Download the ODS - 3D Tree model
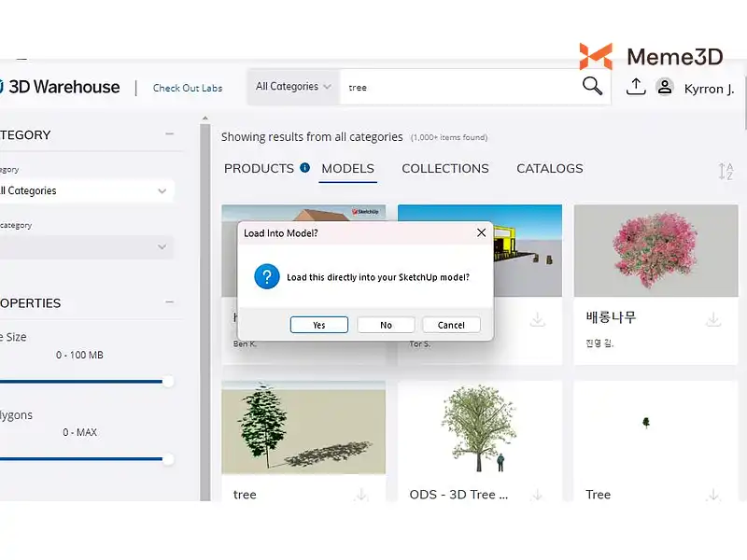Image resolution: width=747 pixels, height=560 pixels. tap(538, 495)
